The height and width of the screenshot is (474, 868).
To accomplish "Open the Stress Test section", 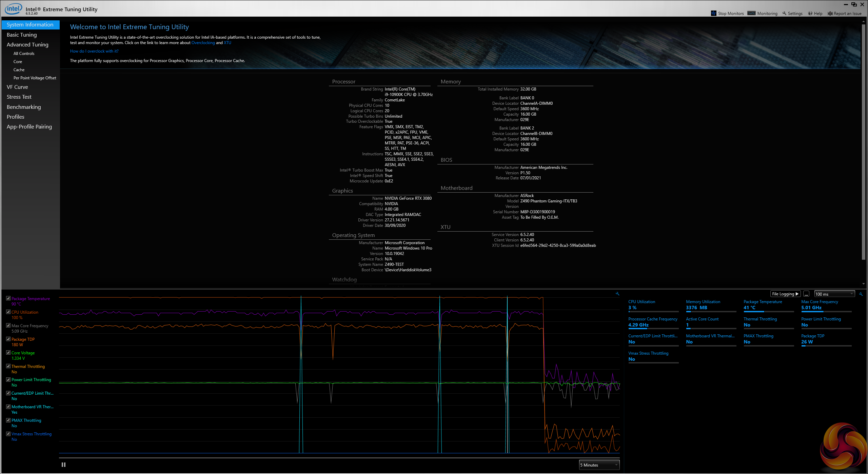I will [x=19, y=97].
